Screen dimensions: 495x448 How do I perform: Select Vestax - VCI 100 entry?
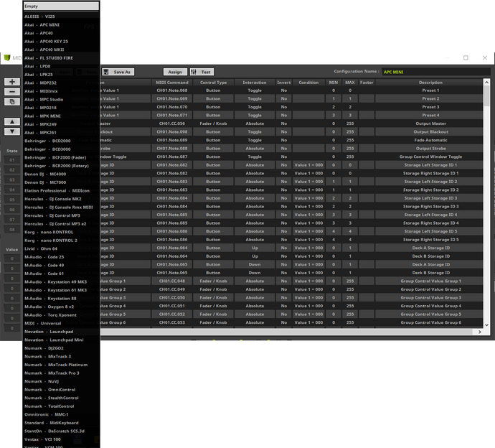click(61, 439)
